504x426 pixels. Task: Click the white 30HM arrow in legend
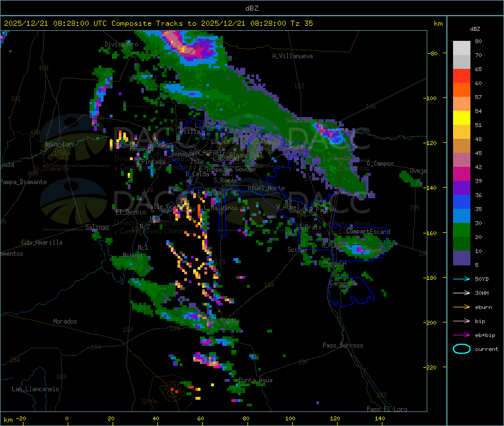click(461, 293)
